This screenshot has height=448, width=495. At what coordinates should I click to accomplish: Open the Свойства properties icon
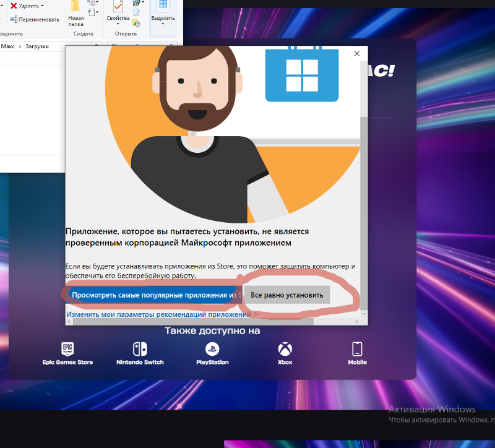tap(118, 9)
